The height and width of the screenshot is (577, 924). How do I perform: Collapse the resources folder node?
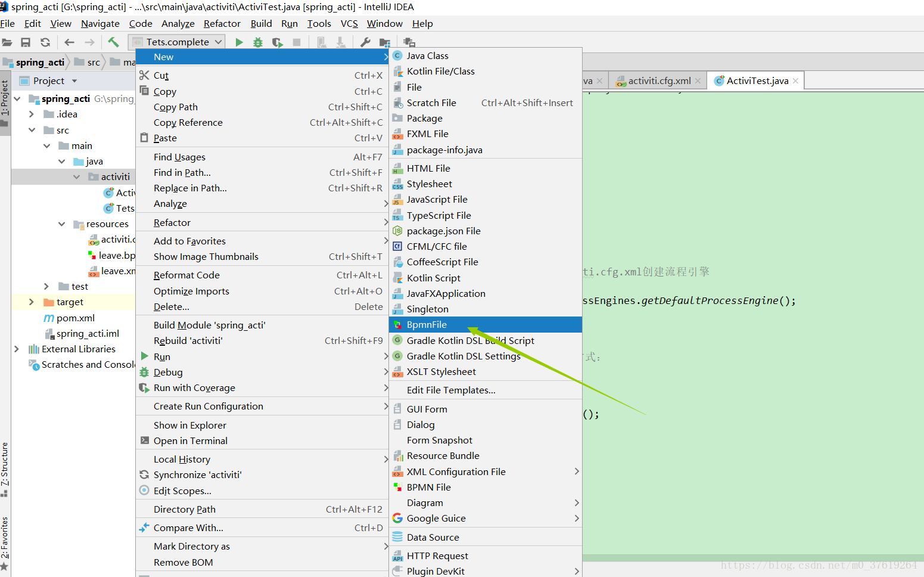pos(61,224)
